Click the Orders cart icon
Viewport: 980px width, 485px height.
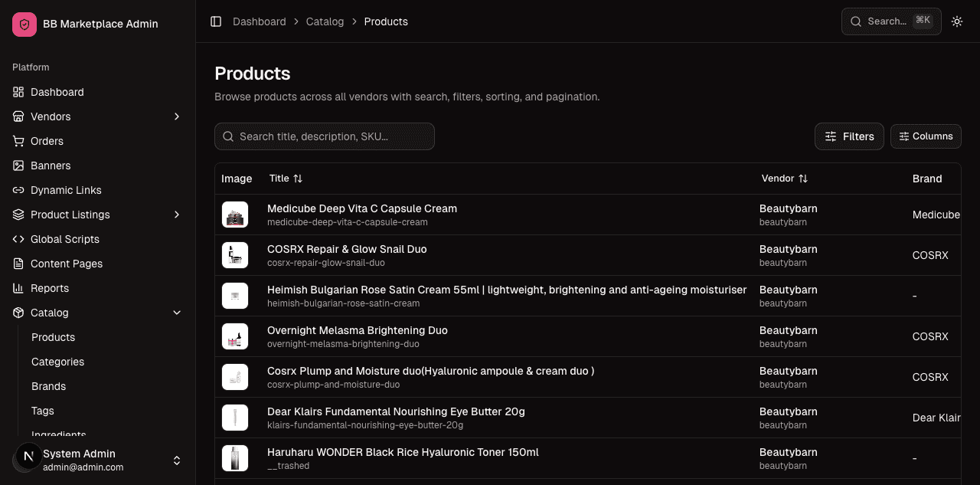tap(18, 141)
